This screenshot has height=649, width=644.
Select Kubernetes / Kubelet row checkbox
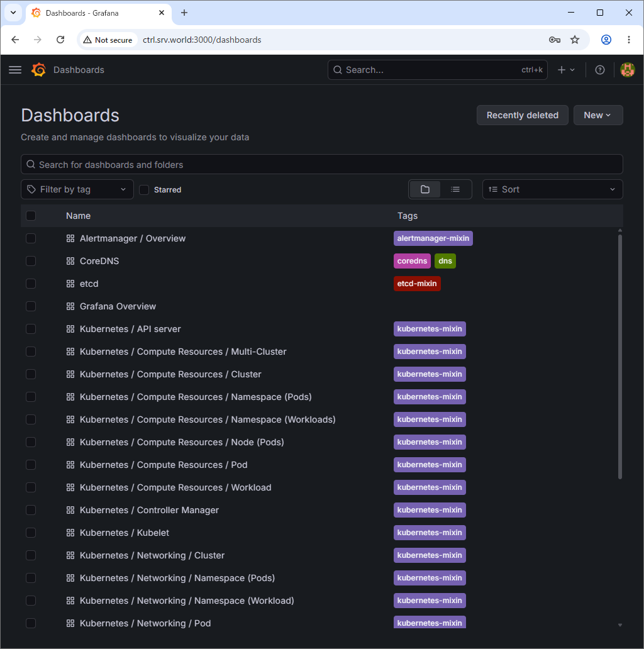tap(31, 533)
